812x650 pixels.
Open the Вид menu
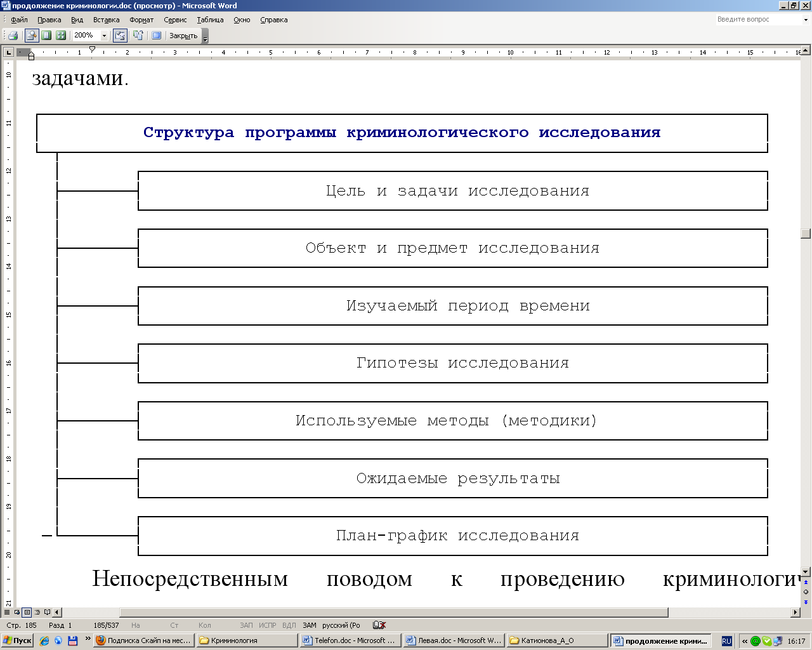[x=77, y=20]
